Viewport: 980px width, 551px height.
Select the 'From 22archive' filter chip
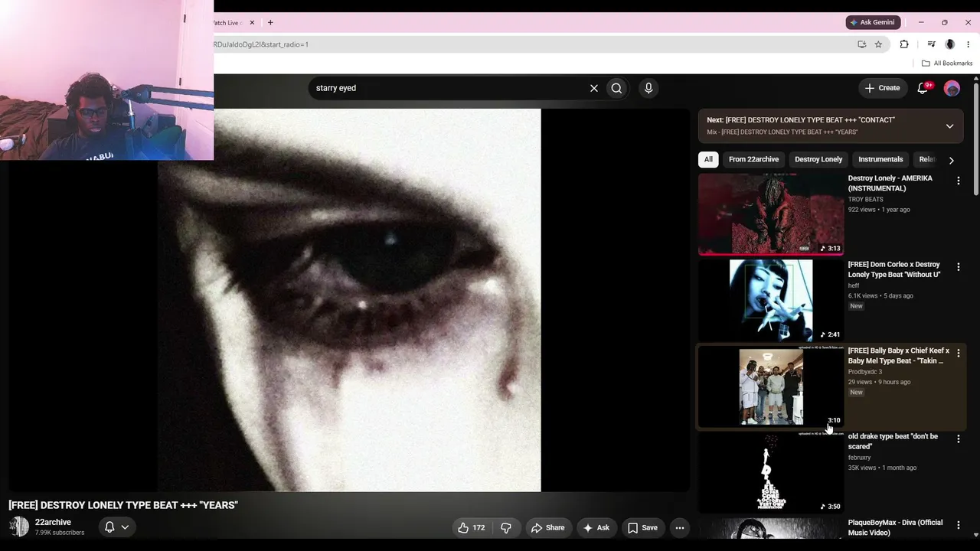[x=754, y=159]
